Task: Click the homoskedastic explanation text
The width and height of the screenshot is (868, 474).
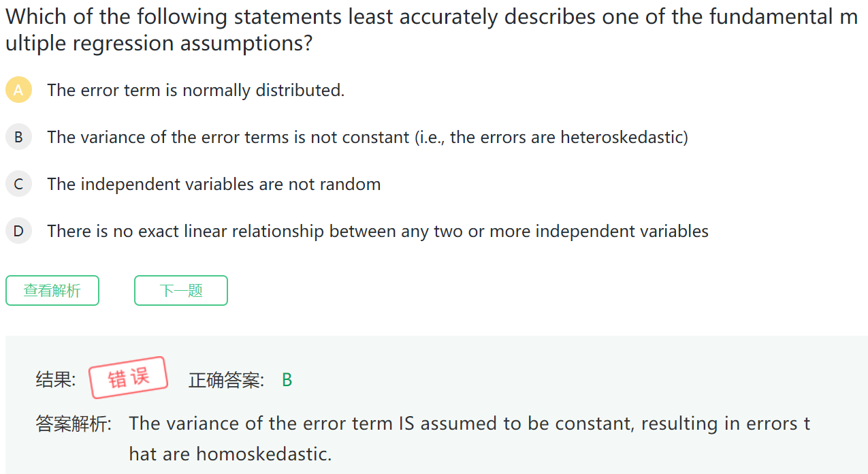Action: click(469, 438)
